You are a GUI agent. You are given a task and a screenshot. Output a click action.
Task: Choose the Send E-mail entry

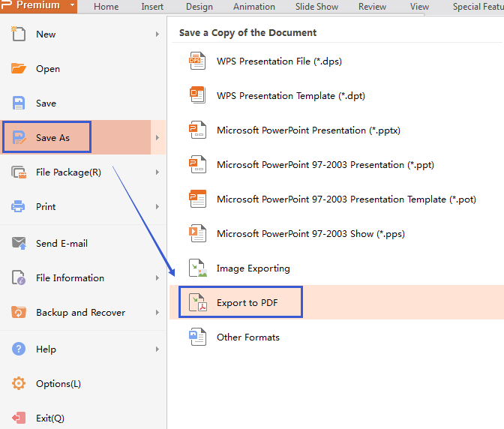[x=83, y=243]
